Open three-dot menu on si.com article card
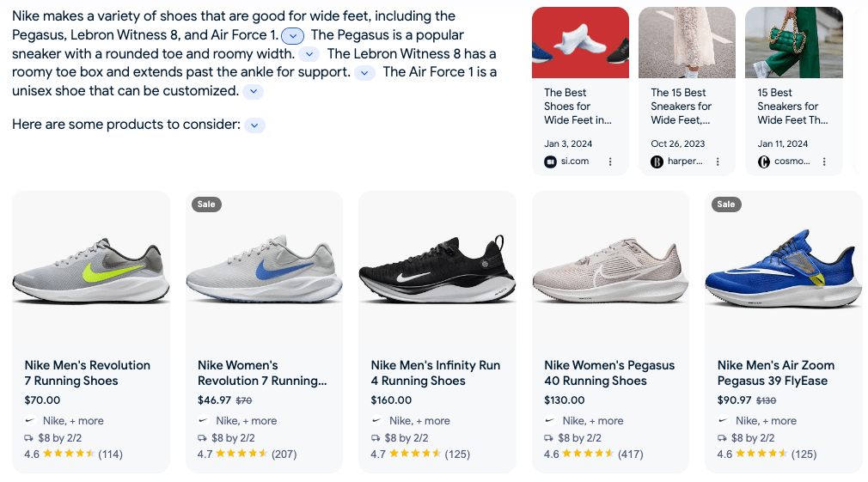 tap(610, 162)
